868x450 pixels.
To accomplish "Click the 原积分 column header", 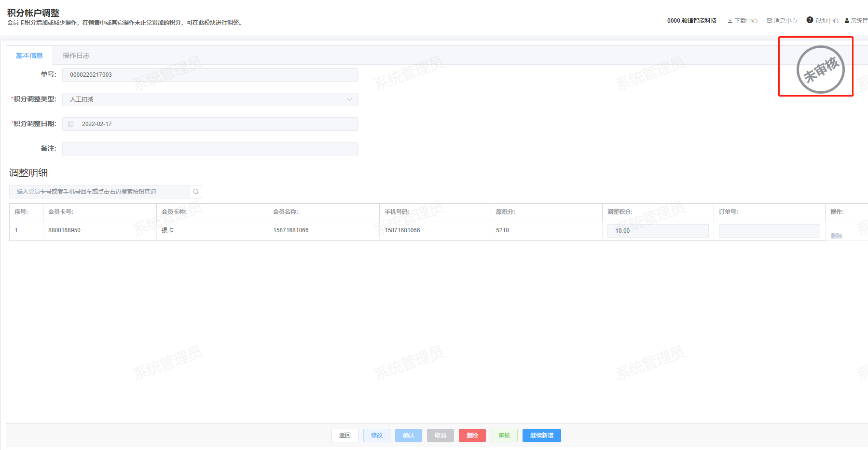I will click(x=506, y=212).
